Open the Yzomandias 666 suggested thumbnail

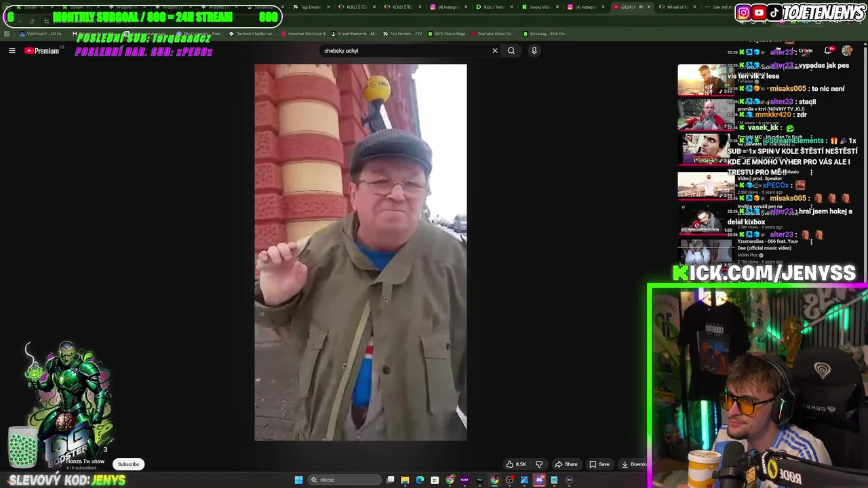pyautogui.click(x=705, y=254)
